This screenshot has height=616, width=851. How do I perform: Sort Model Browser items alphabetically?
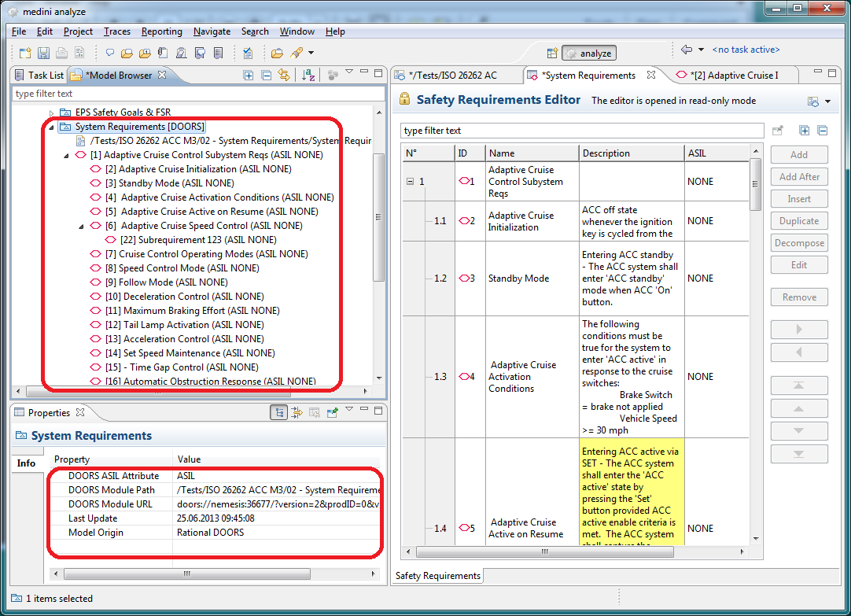(308, 76)
